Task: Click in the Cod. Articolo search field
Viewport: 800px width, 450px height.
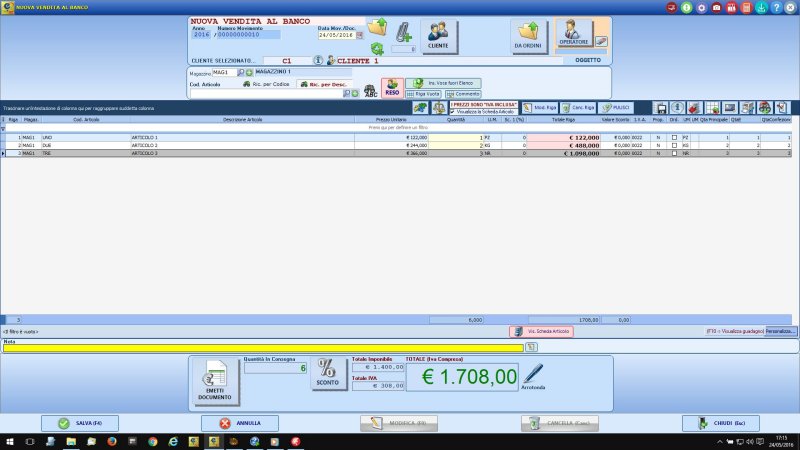Action: (x=266, y=93)
